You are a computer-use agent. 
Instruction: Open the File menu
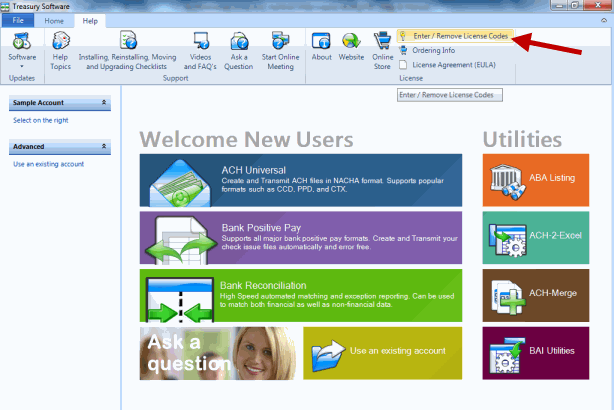pyautogui.click(x=18, y=20)
